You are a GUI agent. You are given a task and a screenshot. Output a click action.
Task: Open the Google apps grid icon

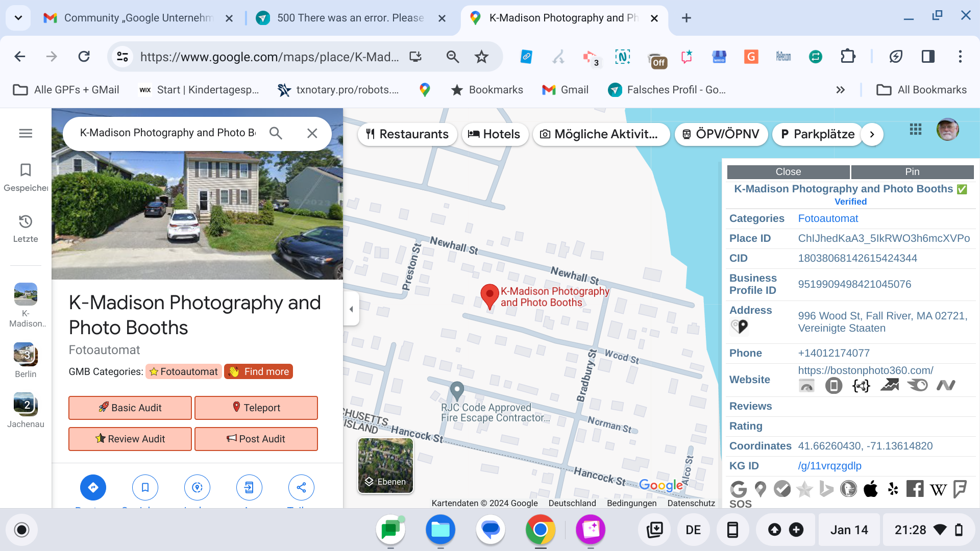(x=916, y=130)
